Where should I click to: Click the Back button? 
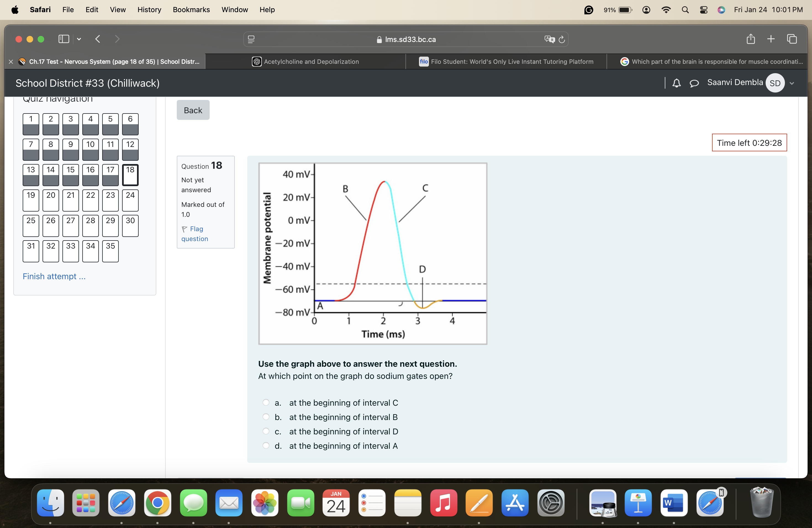point(193,110)
